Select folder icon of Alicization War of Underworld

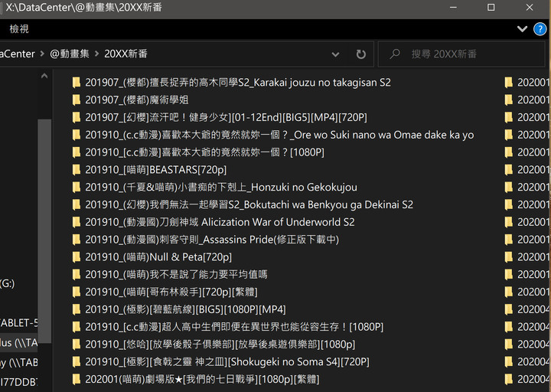[x=77, y=222]
